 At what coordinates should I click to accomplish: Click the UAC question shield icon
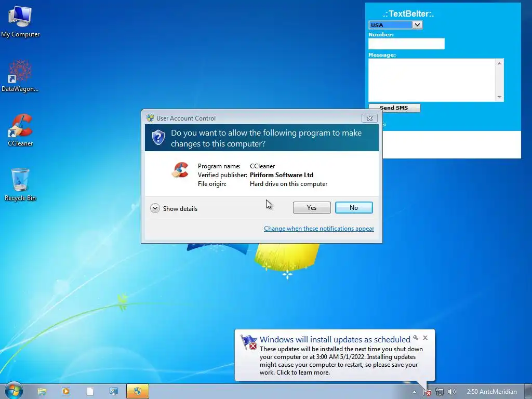click(x=158, y=137)
